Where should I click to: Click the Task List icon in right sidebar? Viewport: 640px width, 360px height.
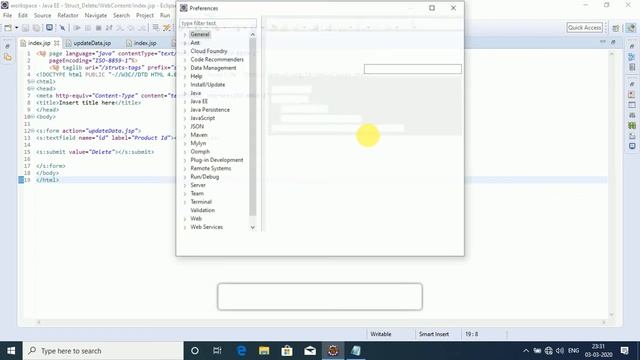coord(632,67)
